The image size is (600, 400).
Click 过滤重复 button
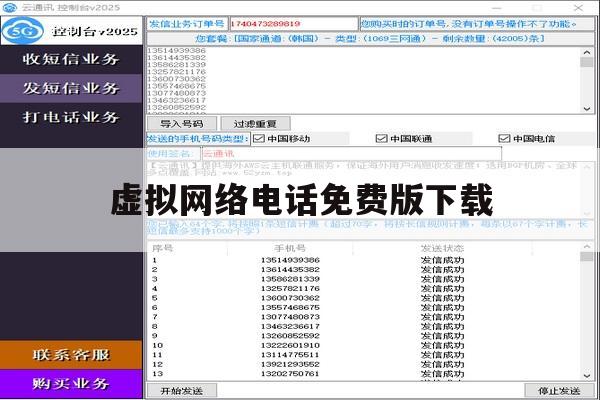coord(255,124)
